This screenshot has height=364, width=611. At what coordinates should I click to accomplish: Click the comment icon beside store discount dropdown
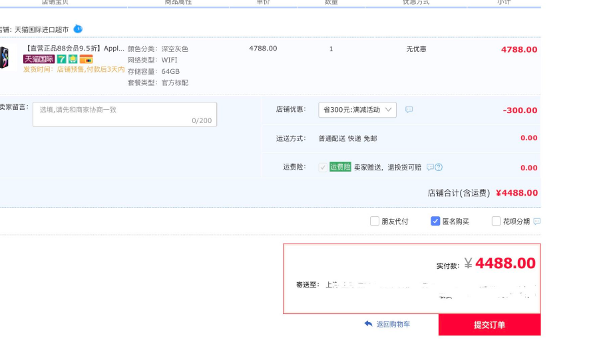409,110
